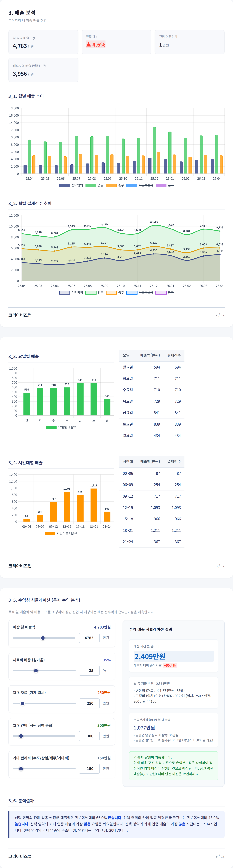
Task: Click help icon beside 배후지역 매출 (명동)
Action: coord(44,66)
